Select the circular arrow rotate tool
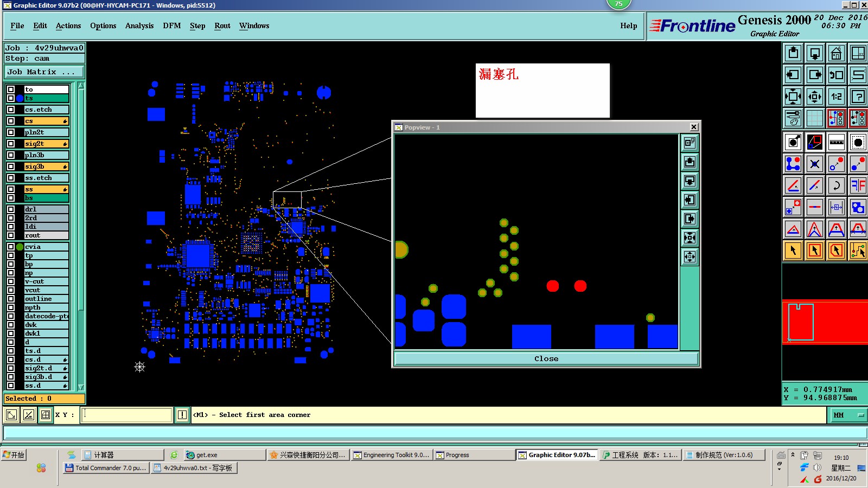 click(837, 185)
